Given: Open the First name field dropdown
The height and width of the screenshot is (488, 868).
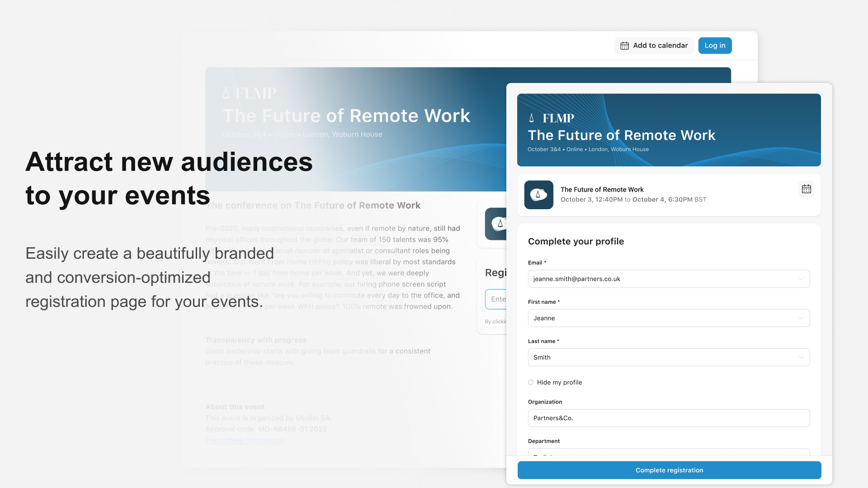Looking at the screenshot, I should (x=801, y=318).
